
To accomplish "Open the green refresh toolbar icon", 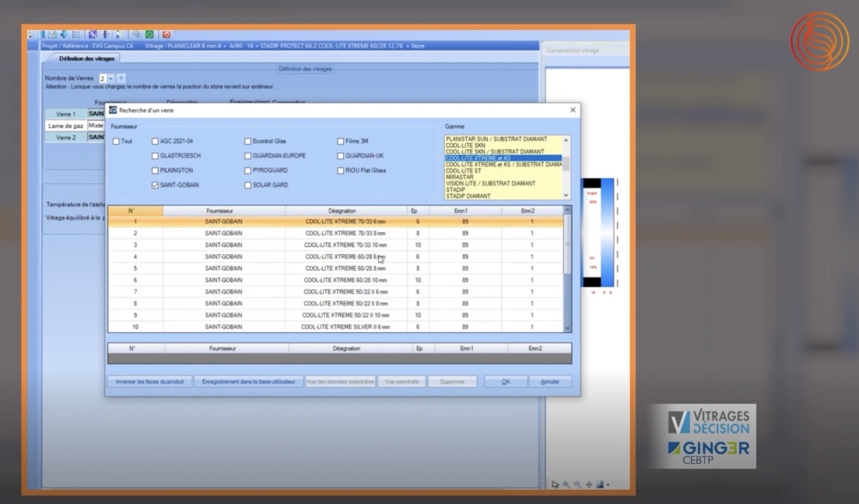I will tap(149, 34).
